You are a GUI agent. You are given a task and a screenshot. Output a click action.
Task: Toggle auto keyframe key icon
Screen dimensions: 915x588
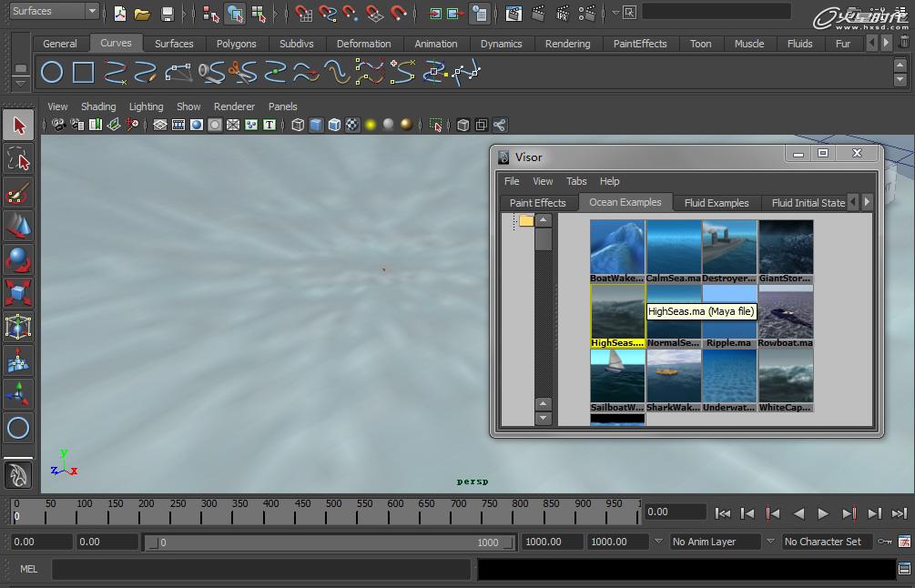tap(884, 542)
